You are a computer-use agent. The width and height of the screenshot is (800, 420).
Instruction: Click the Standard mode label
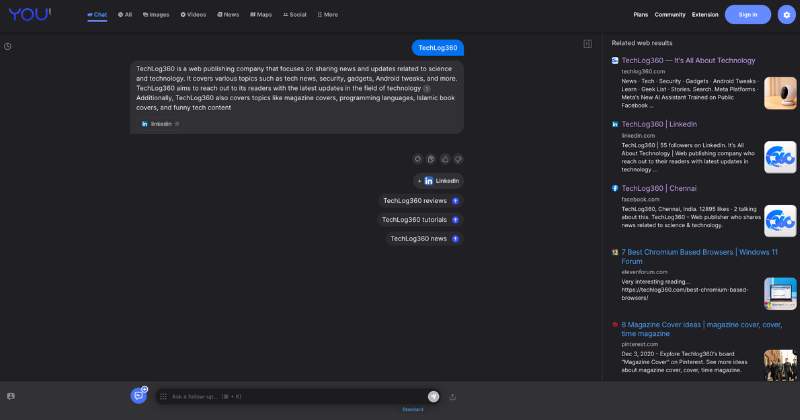(x=413, y=409)
